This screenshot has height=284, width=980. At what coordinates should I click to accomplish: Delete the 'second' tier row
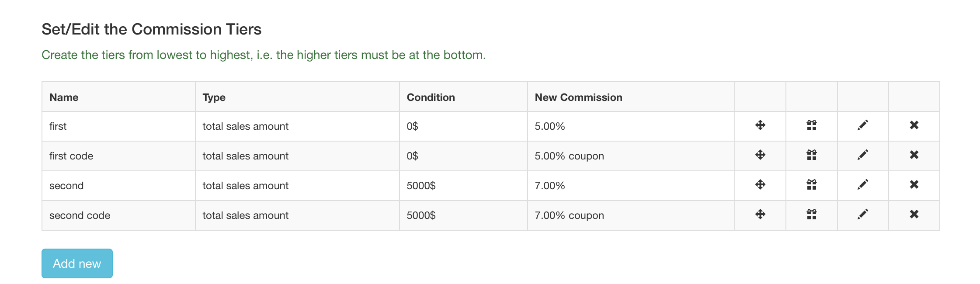[914, 185]
